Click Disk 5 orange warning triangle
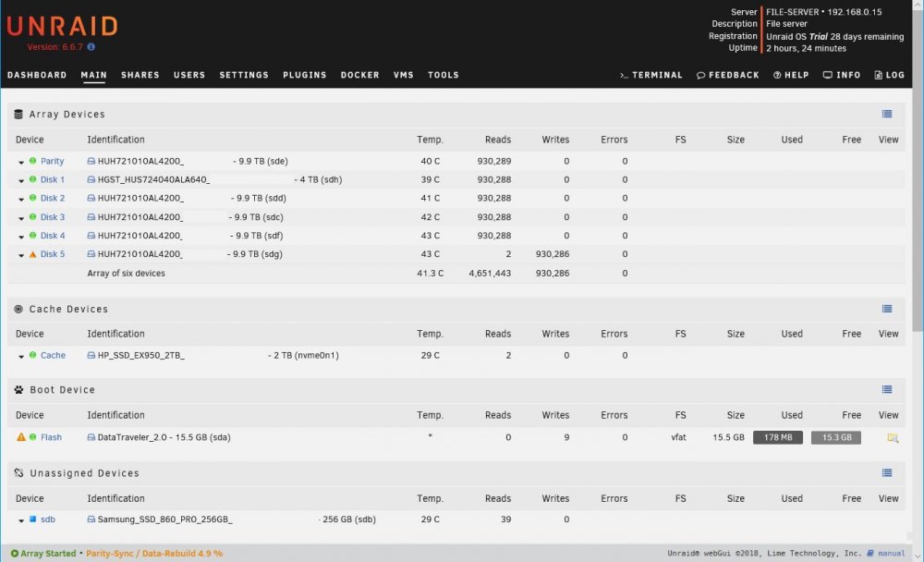Screen dimensions: 924x562 tap(33, 254)
